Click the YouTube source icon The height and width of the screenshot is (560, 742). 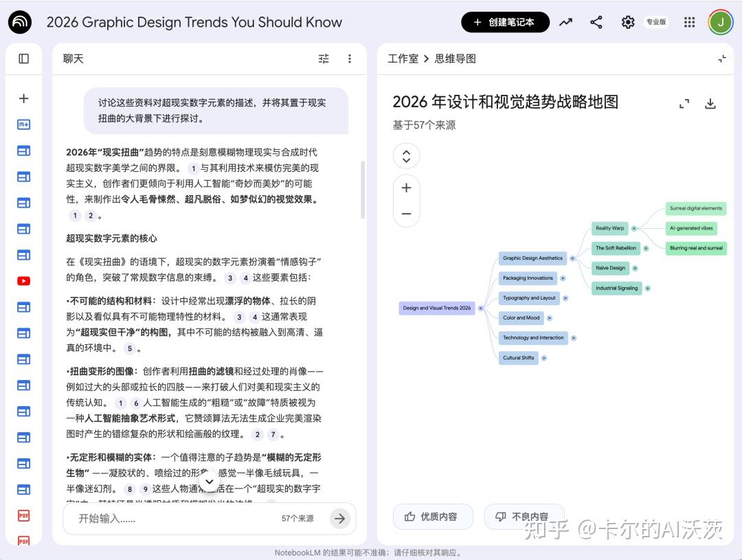(23, 281)
